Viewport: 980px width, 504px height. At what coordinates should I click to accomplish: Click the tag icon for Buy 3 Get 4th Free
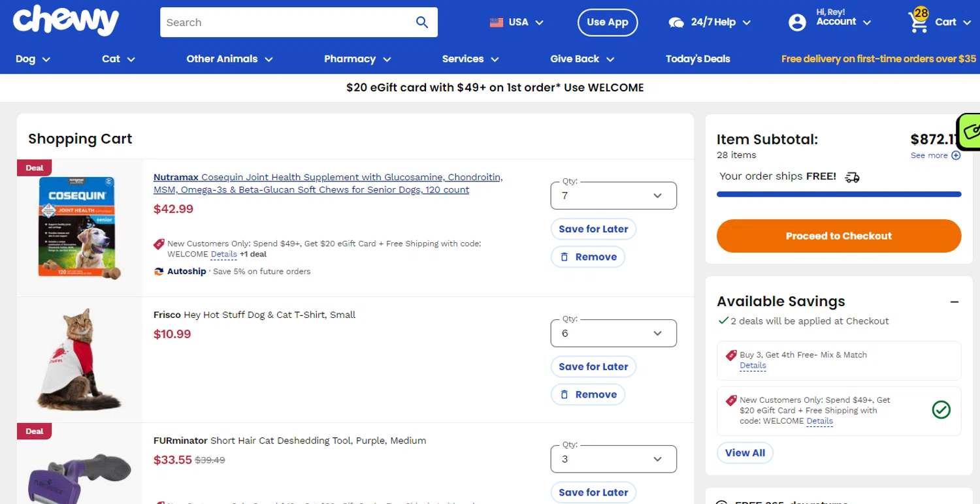click(732, 356)
